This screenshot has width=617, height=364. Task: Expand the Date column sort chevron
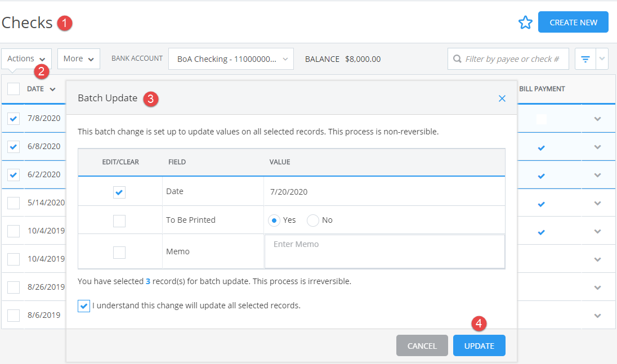(x=54, y=88)
